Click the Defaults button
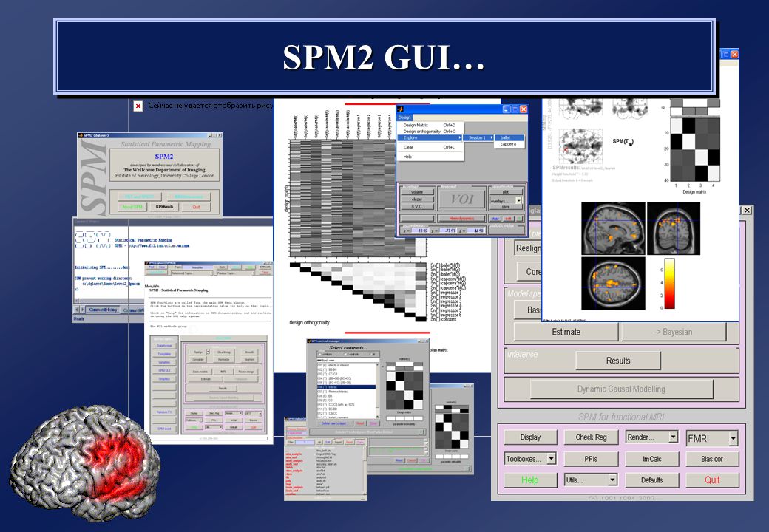The image size is (769, 532). pos(651,480)
